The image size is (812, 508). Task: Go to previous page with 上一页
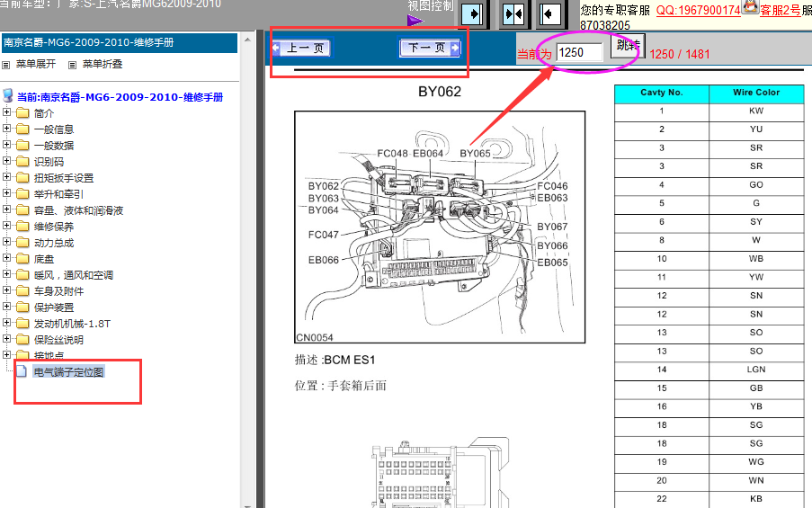[301, 49]
